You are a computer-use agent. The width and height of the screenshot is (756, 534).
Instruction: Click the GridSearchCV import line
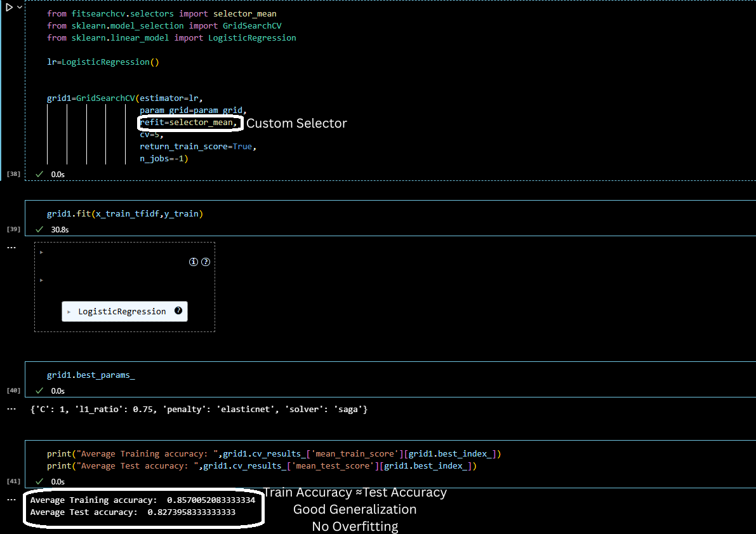(164, 25)
